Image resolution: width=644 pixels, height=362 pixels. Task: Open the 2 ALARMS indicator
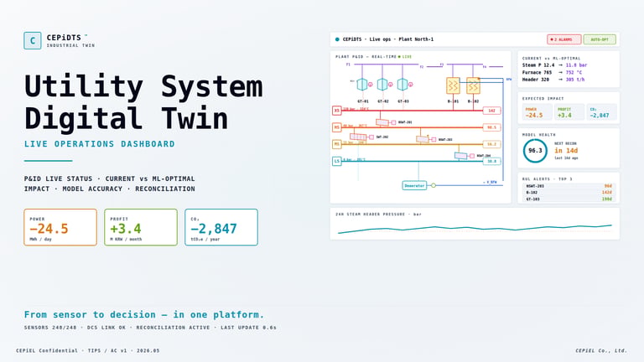click(563, 39)
